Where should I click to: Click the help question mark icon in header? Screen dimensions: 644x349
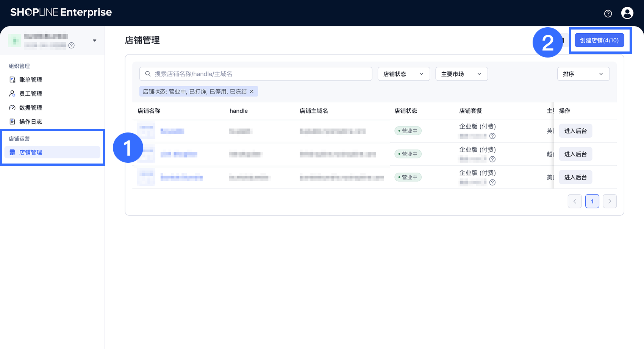608,14
